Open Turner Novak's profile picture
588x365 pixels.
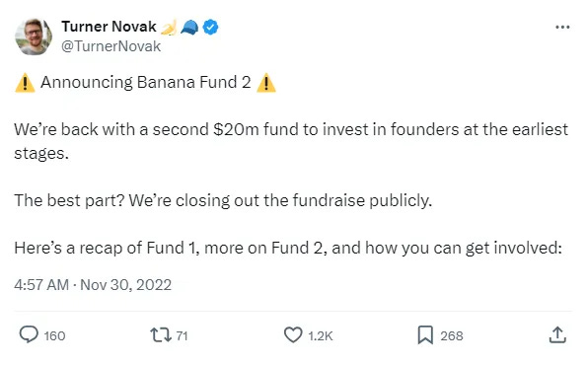point(34,36)
